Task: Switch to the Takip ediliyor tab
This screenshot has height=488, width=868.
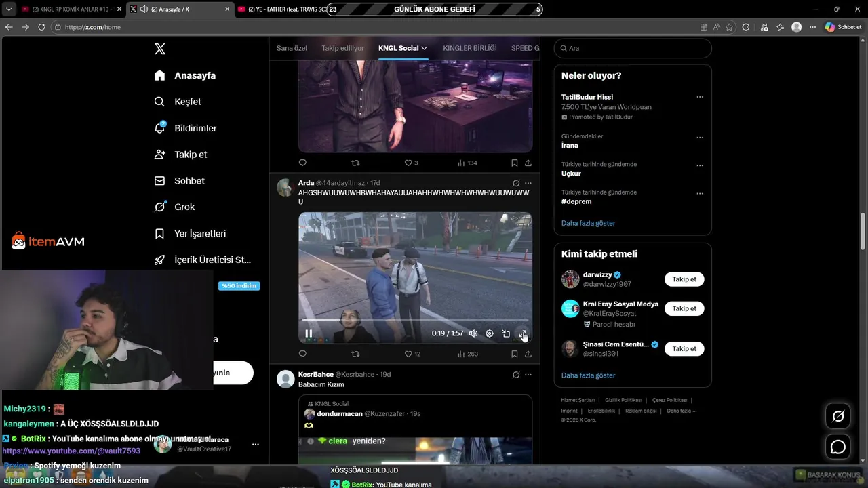Action: click(x=342, y=48)
